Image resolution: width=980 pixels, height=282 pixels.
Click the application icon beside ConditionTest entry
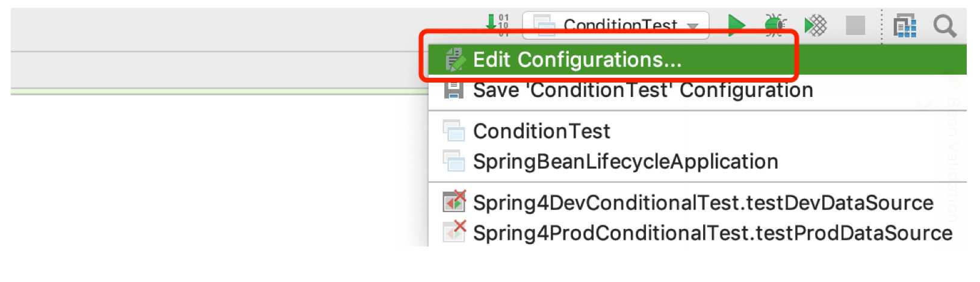pyautogui.click(x=454, y=130)
